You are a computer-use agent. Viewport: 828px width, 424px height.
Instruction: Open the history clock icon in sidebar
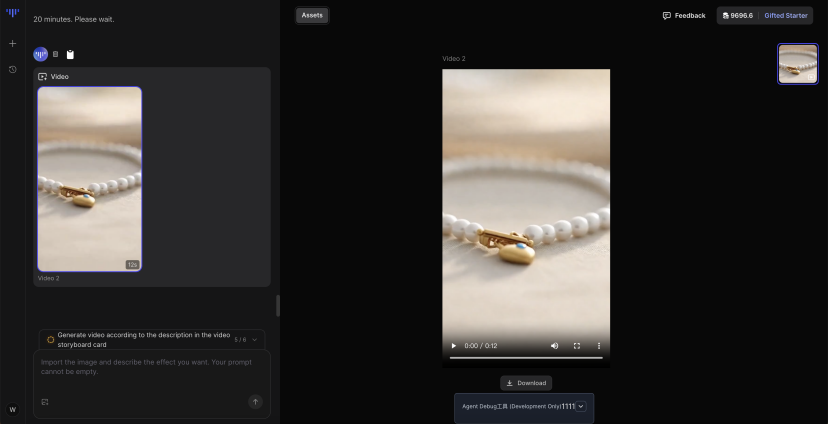point(12,69)
